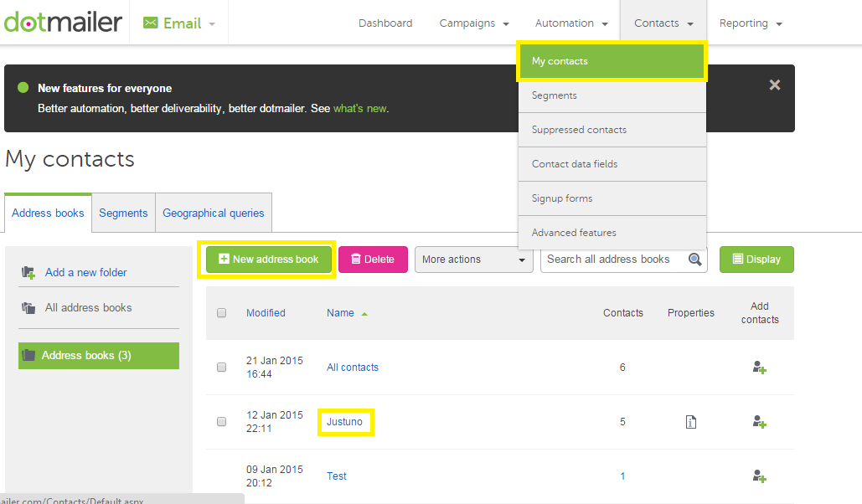Click the dotmailer logo
The image size is (862, 504).
pos(63,22)
